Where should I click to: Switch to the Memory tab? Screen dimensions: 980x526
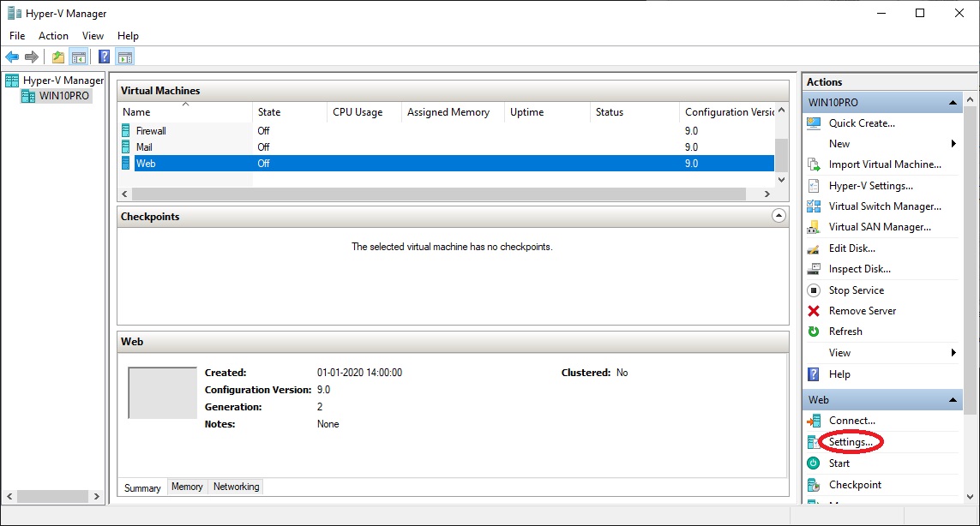[187, 487]
